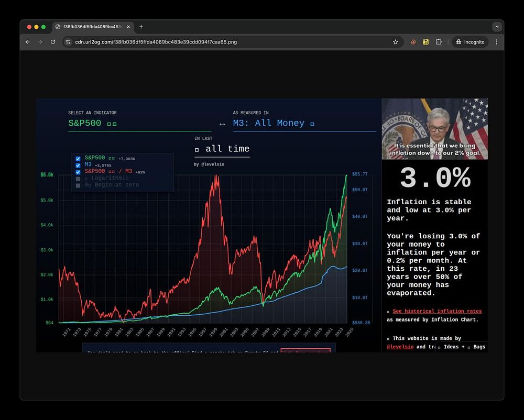524x420 pixels.
Task: Open the S&P500 indicator selector
Action: pyautogui.click(x=140, y=123)
